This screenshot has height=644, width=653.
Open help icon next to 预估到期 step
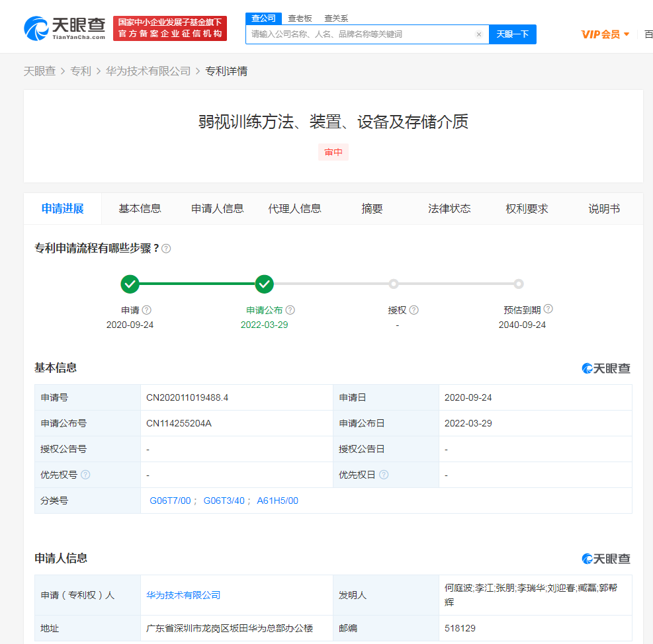coord(548,309)
